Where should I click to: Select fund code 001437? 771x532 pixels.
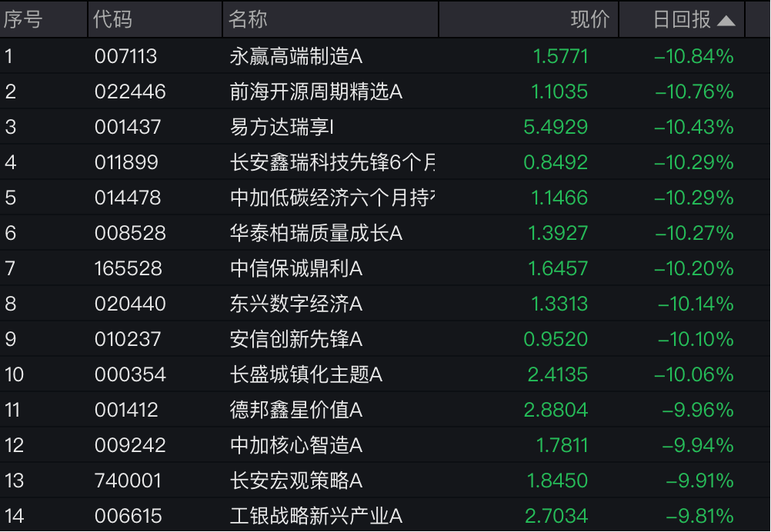[128, 127]
